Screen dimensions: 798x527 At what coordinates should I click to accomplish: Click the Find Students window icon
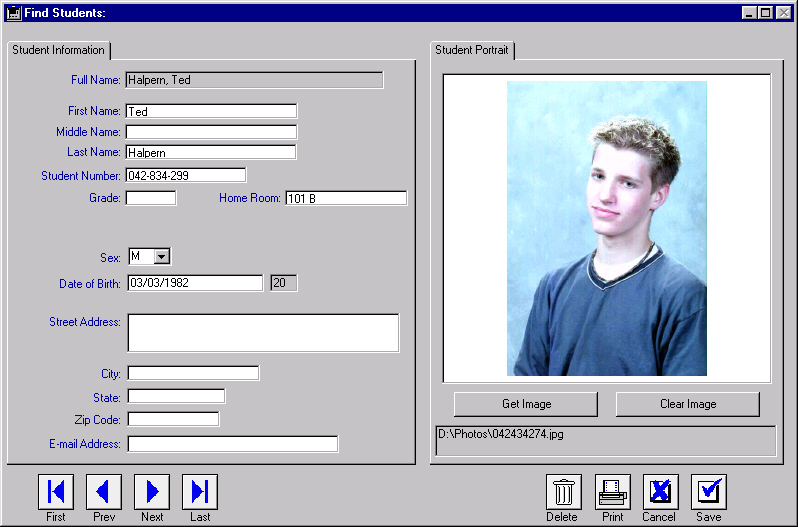14,13
